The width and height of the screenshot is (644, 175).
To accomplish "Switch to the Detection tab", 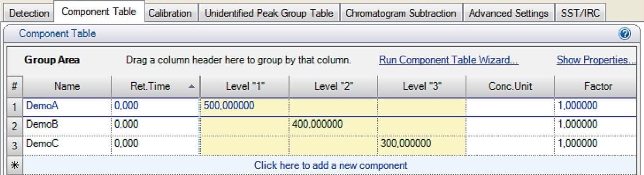I will tap(29, 13).
